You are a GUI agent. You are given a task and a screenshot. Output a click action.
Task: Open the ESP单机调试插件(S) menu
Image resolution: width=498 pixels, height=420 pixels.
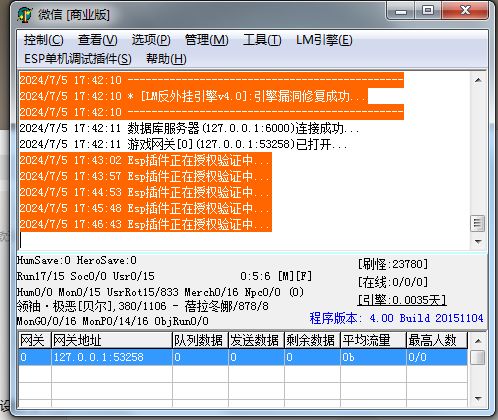tap(78, 59)
